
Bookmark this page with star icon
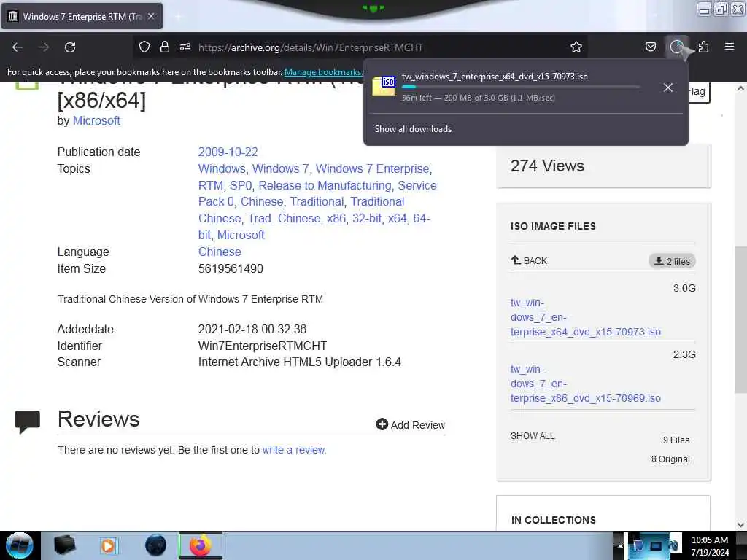(576, 47)
